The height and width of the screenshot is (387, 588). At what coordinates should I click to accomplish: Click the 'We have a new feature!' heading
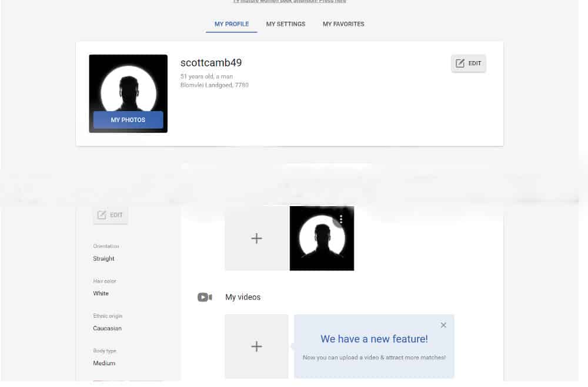click(374, 339)
